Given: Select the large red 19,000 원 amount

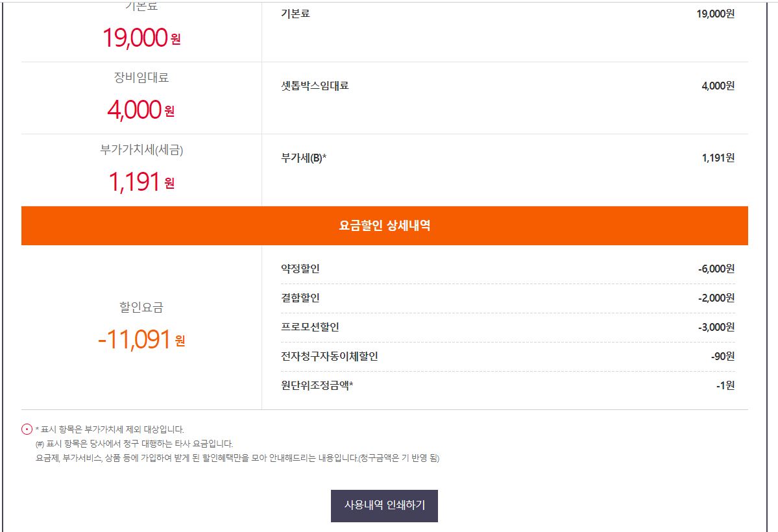Looking at the screenshot, I should (x=141, y=38).
